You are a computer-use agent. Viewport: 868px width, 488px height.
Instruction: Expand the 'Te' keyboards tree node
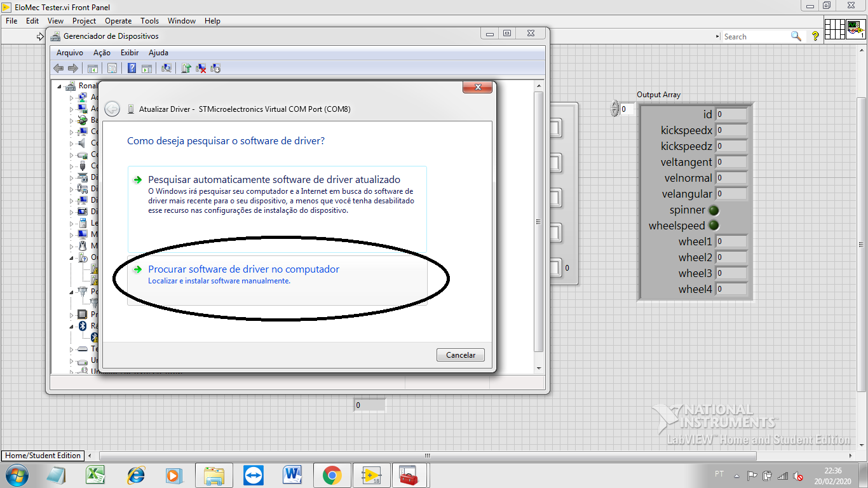point(72,349)
